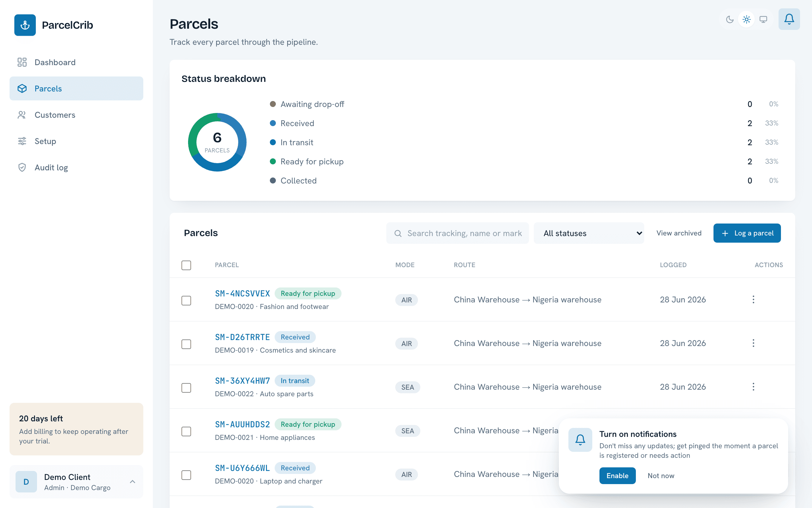Click DEMO-0021 Home appliances text

point(265,437)
